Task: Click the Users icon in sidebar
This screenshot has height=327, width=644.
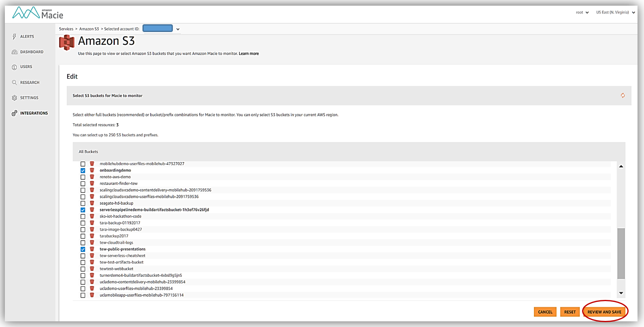Action: 15,67
